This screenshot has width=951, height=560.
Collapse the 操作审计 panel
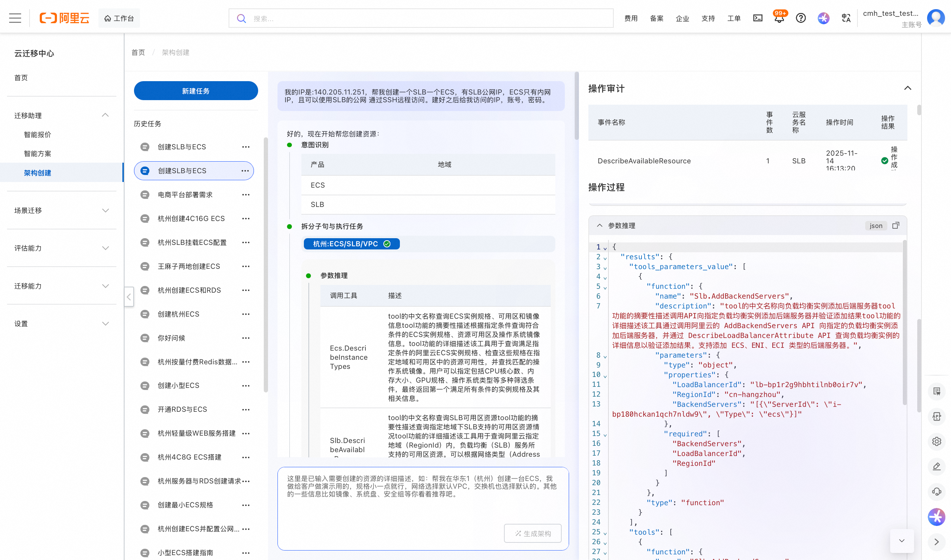(x=908, y=88)
